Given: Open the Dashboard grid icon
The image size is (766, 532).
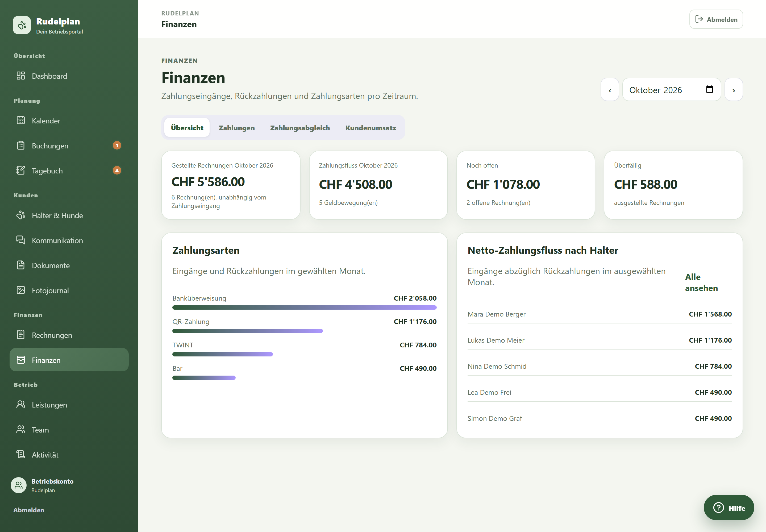Looking at the screenshot, I should 21,76.
